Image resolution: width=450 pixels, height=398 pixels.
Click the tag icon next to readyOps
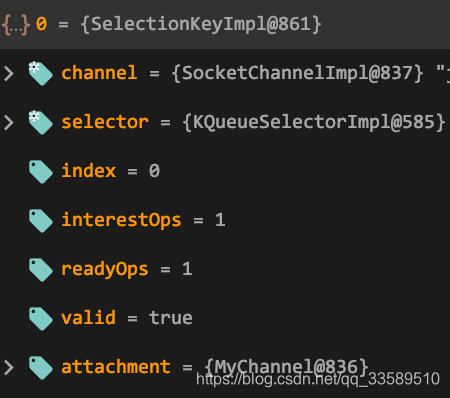click(41, 270)
